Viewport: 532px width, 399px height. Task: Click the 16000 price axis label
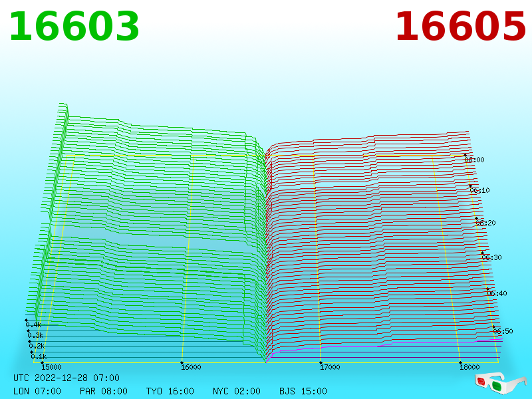191,367
